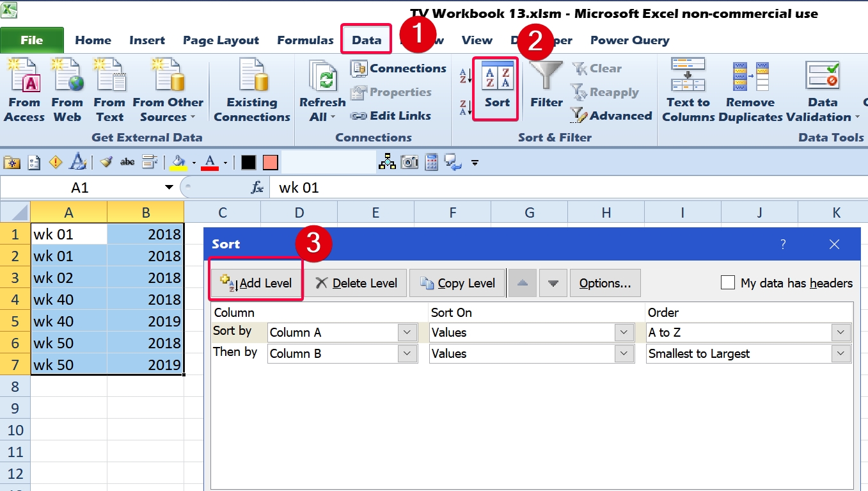Open the Name Box dropdown arrow
This screenshot has width=868, height=491.
(169, 188)
